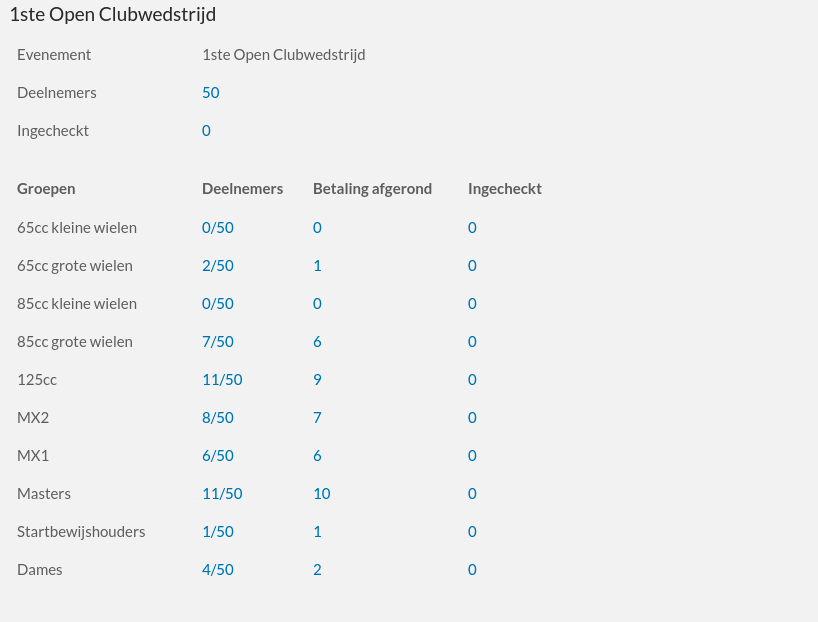Screen dimensions: 818x622
Task: Click 1/50 participants for Startbewijshouders
Action: [x=217, y=532]
